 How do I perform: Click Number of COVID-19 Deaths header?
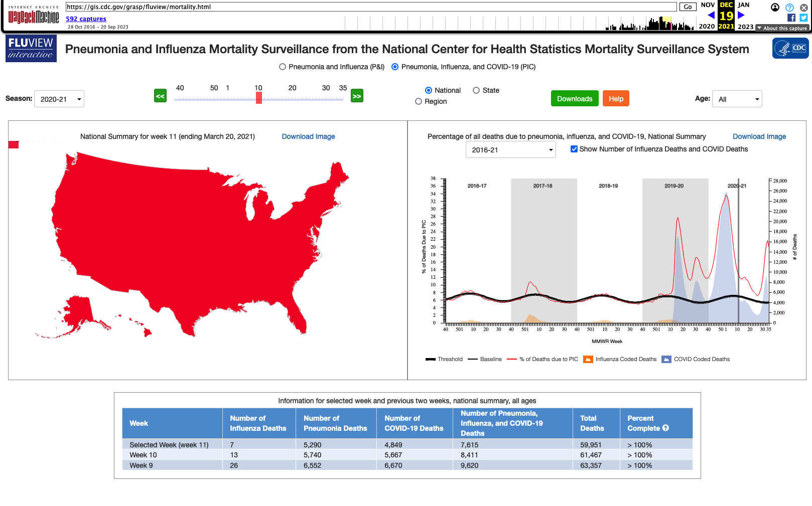415,423
